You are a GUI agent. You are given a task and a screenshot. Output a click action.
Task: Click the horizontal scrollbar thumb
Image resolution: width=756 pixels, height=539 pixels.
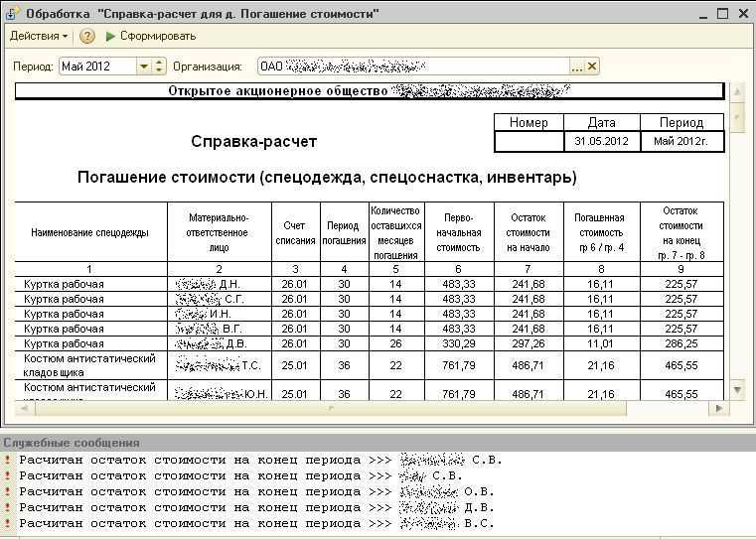click(331, 409)
